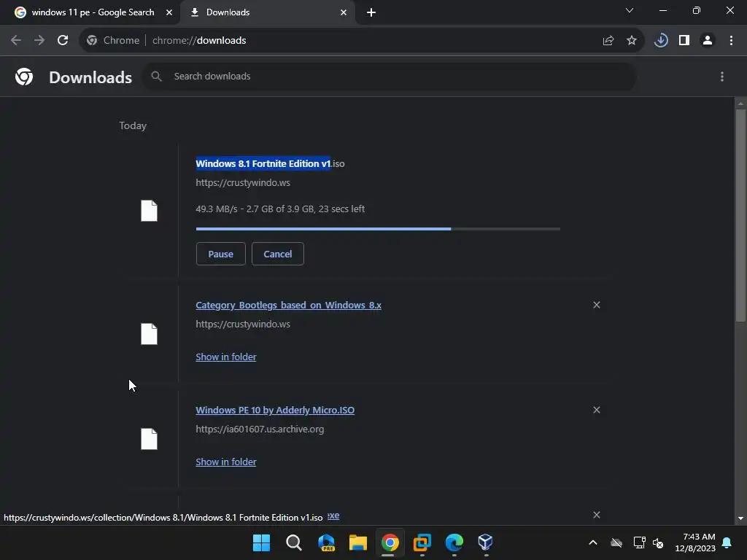Click the download progress bar
The height and width of the screenshot is (560, 747).
[x=378, y=229]
